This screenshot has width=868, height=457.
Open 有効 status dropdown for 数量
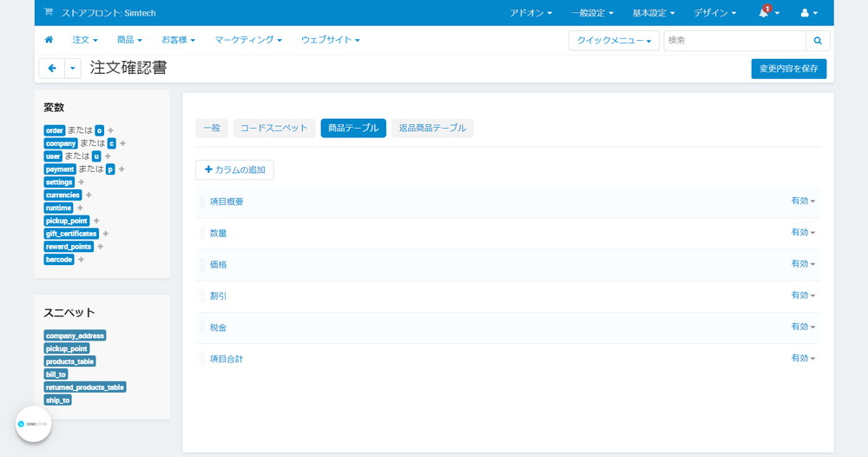(803, 233)
